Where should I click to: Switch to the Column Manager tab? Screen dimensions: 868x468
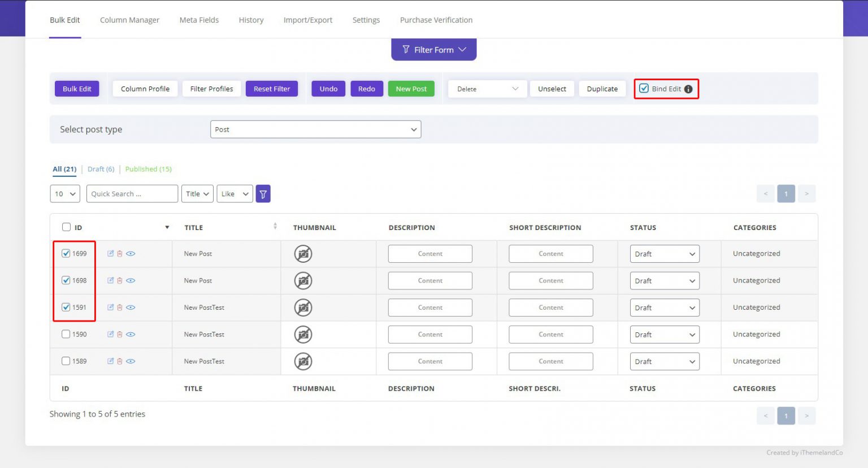[129, 20]
